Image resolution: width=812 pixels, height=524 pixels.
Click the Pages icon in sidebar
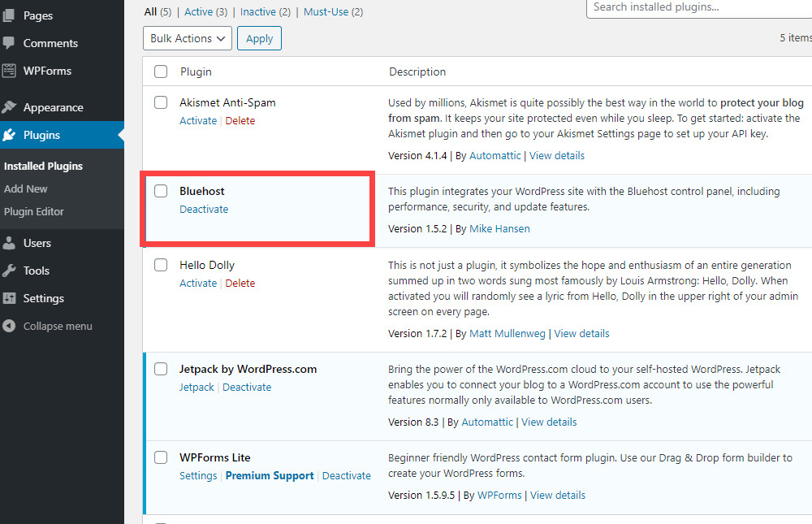pyautogui.click(x=9, y=15)
